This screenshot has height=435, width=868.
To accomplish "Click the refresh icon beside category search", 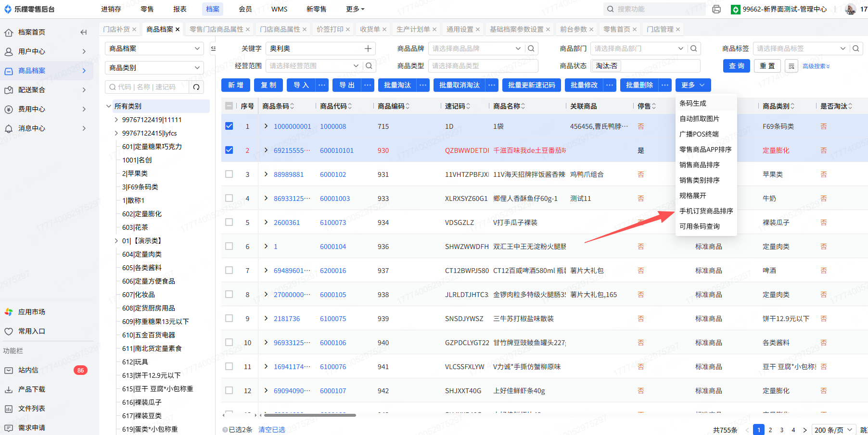I will 196,87.
